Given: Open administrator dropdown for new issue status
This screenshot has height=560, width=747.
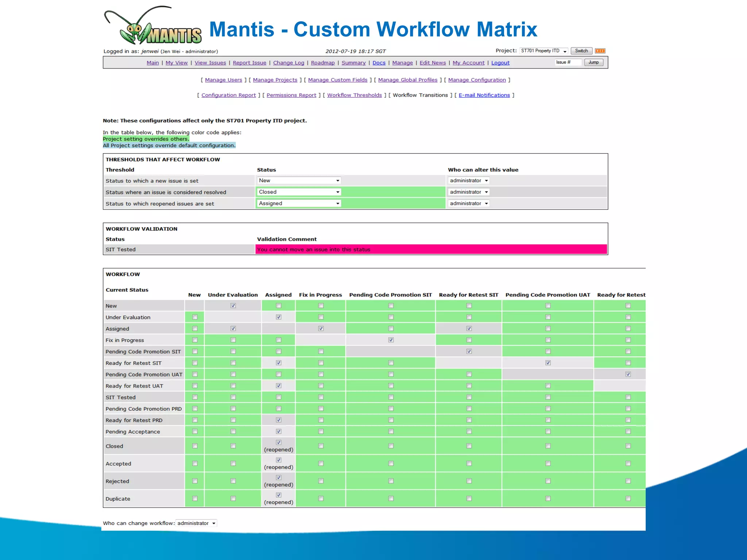Looking at the screenshot, I should [x=469, y=180].
